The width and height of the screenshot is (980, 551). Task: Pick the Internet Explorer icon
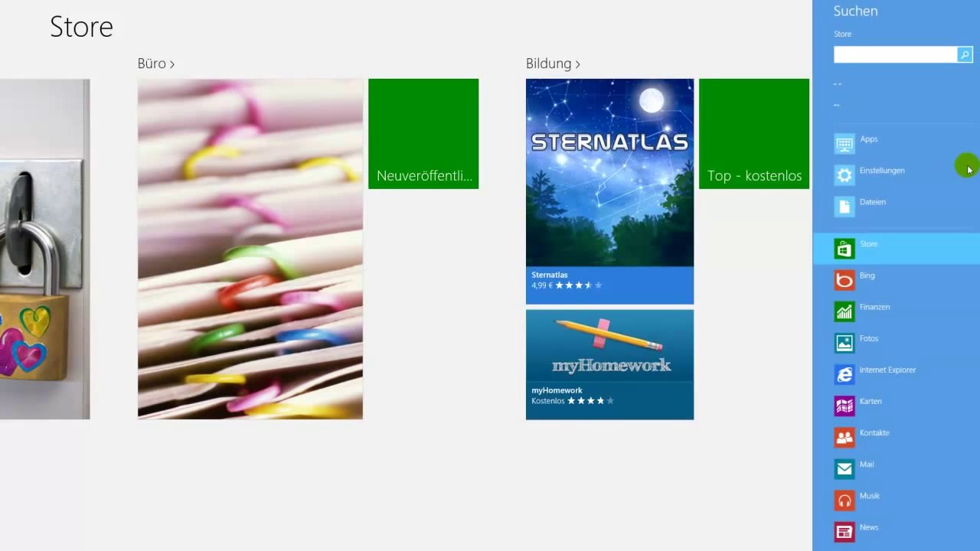844,374
